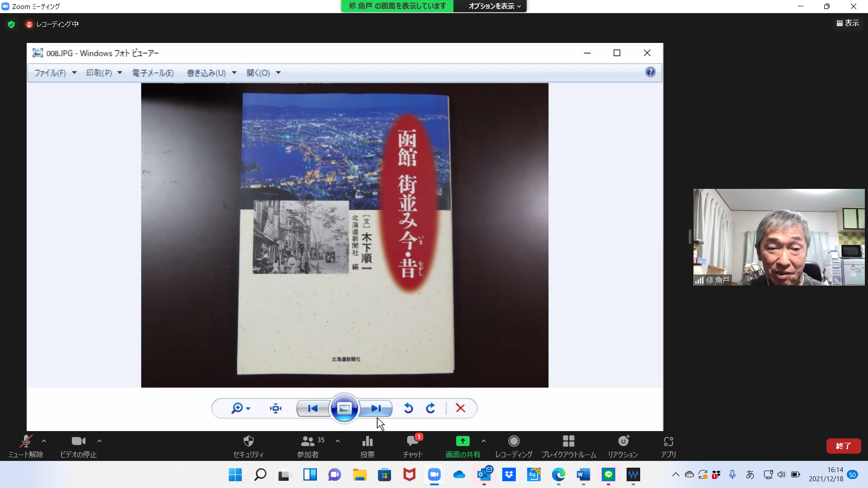
Task: Open Windows Start menu on taskbar
Action: (235, 475)
